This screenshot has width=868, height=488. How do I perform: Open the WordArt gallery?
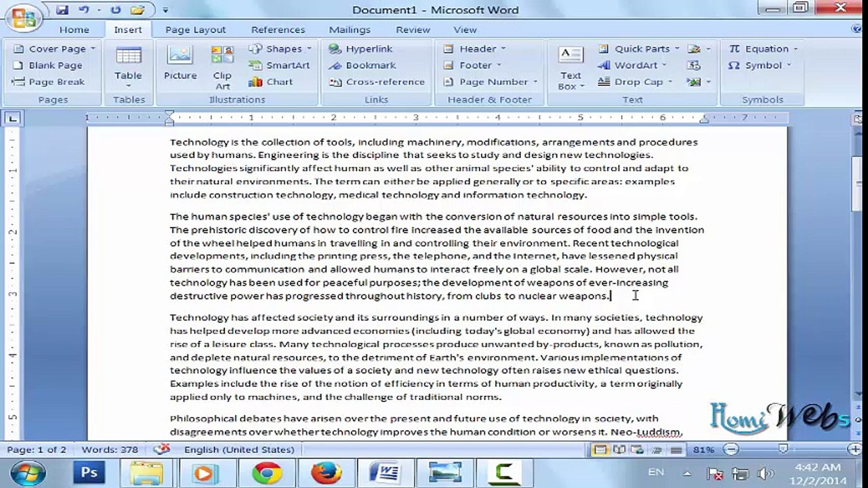(632, 65)
